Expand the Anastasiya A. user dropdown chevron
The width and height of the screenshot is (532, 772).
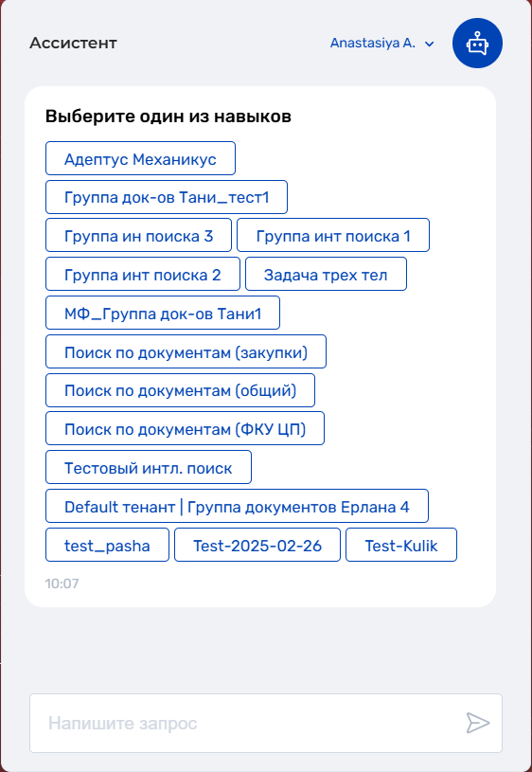click(429, 44)
